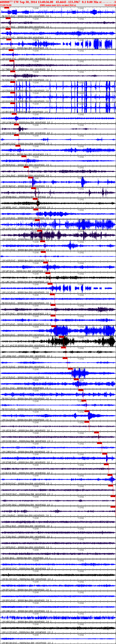The height and width of the screenshot is (644, 116).
Task: Select the PB B927 EHZ station label
Action: coord(26,399)
